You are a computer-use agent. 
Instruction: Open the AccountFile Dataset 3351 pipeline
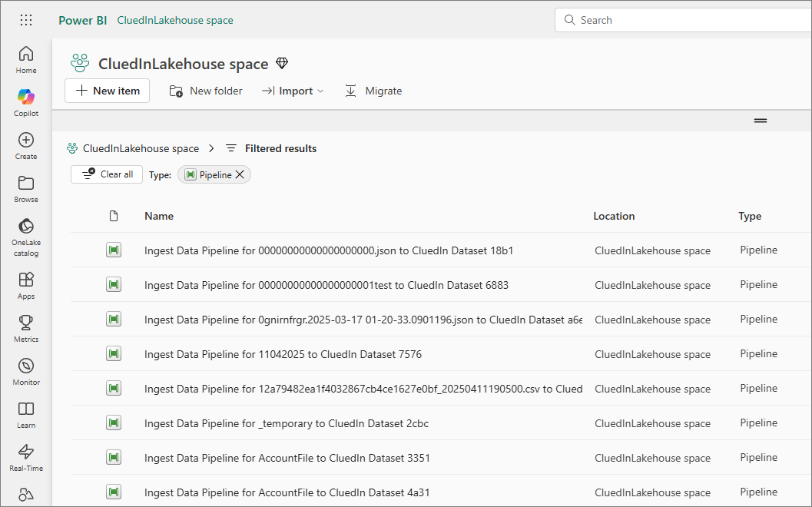pyautogui.click(x=287, y=458)
